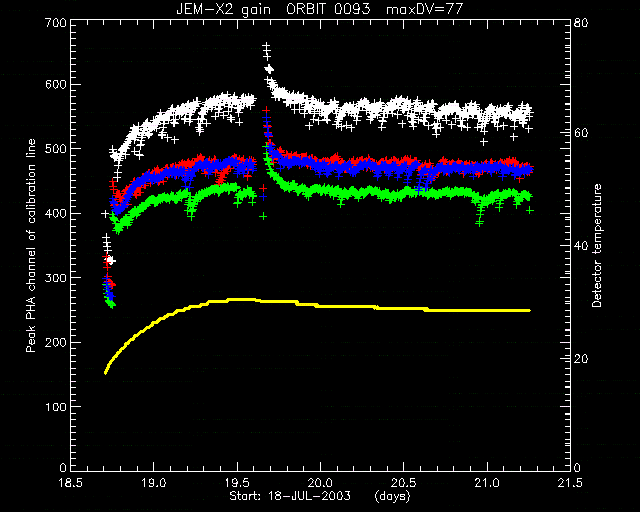This screenshot has height=512, width=640.
Task: Click the plot title 'JEM-X2 gain ORBIT 0093'
Action: pyautogui.click(x=273, y=9)
